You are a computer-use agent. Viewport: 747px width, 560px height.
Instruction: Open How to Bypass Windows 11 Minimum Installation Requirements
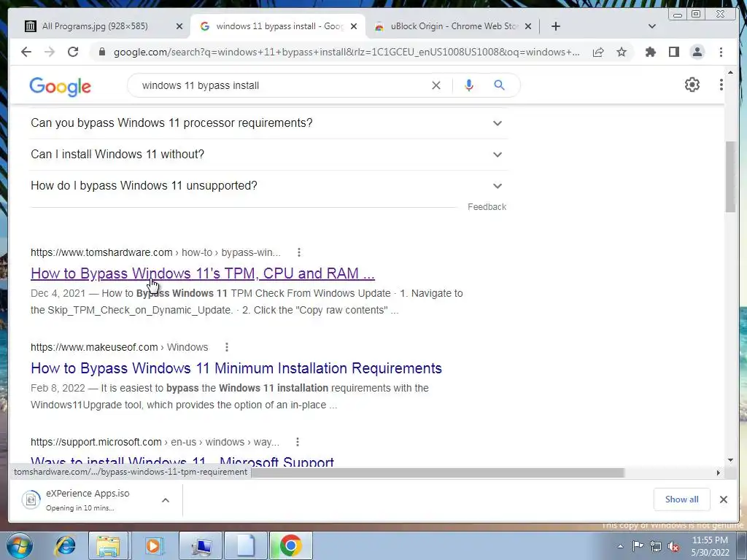tap(236, 368)
